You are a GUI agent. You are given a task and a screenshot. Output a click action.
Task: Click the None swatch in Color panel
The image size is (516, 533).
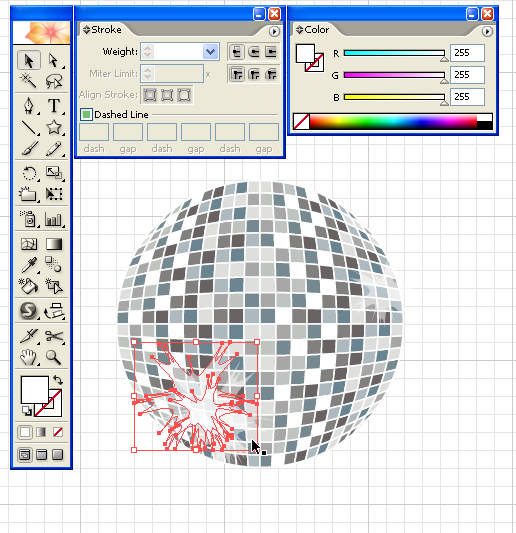(301, 122)
